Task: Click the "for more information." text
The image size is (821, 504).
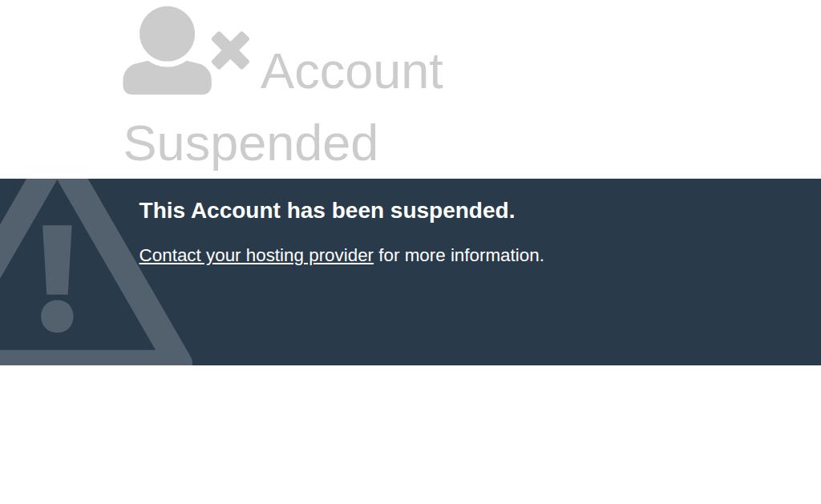Action: pos(461,256)
